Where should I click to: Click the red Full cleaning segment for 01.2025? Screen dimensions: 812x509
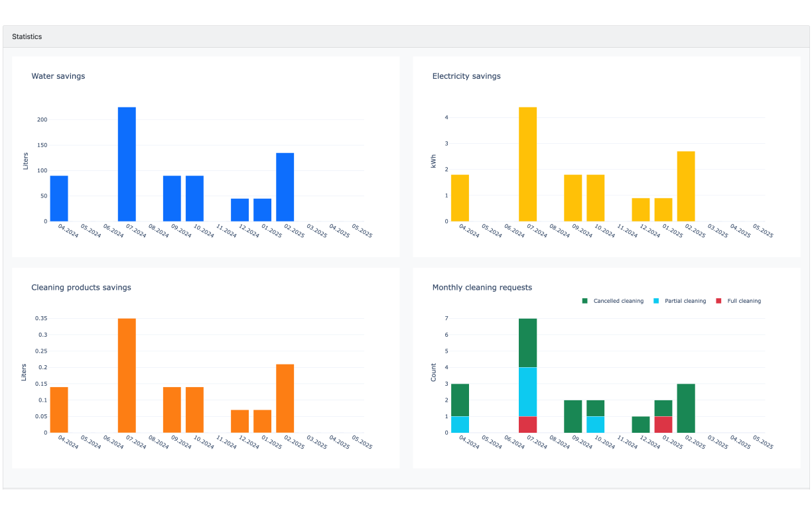coord(663,425)
